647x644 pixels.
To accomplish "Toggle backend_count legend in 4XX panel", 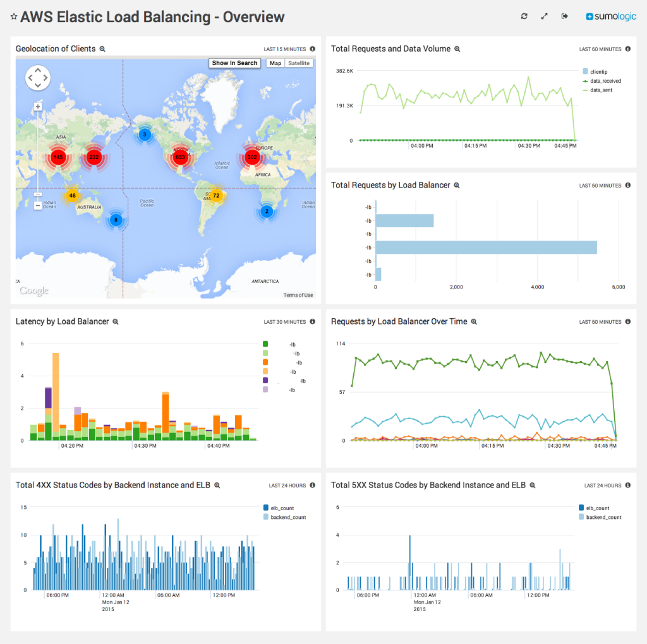I will [x=285, y=517].
